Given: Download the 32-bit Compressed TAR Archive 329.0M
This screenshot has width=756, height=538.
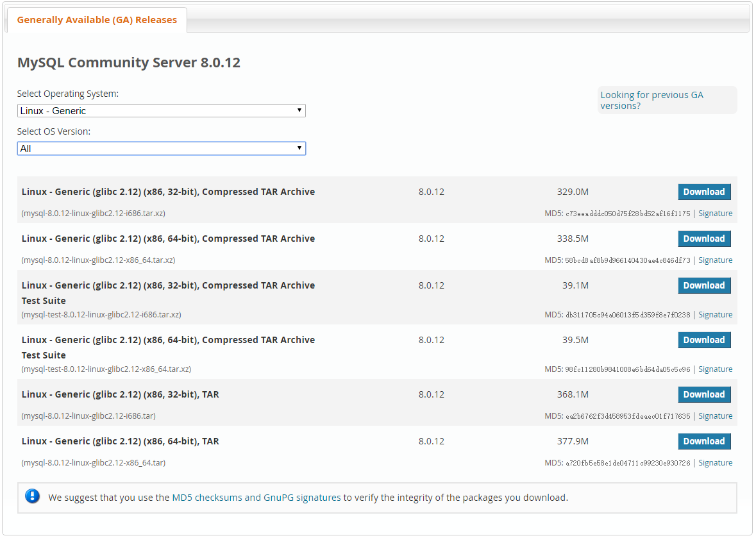Looking at the screenshot, I should coord(704,192).
